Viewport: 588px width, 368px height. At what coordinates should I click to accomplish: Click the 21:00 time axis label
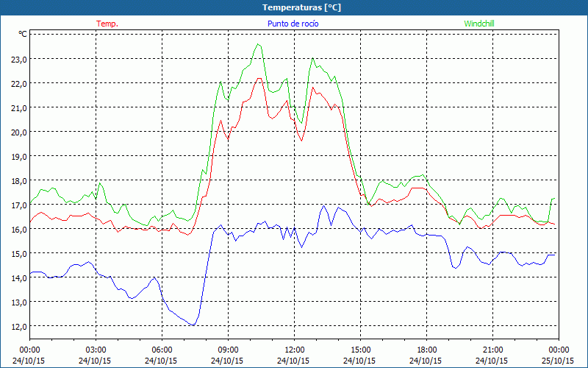492,350
